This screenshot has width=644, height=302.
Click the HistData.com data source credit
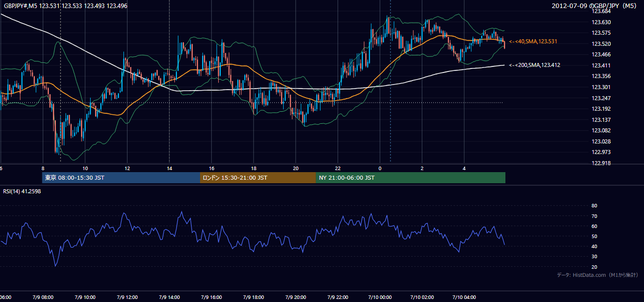(x=598, y=275)
